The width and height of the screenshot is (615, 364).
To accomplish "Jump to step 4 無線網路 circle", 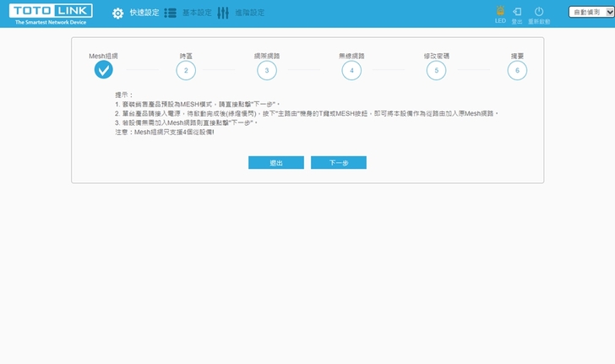I will [351, 71].
